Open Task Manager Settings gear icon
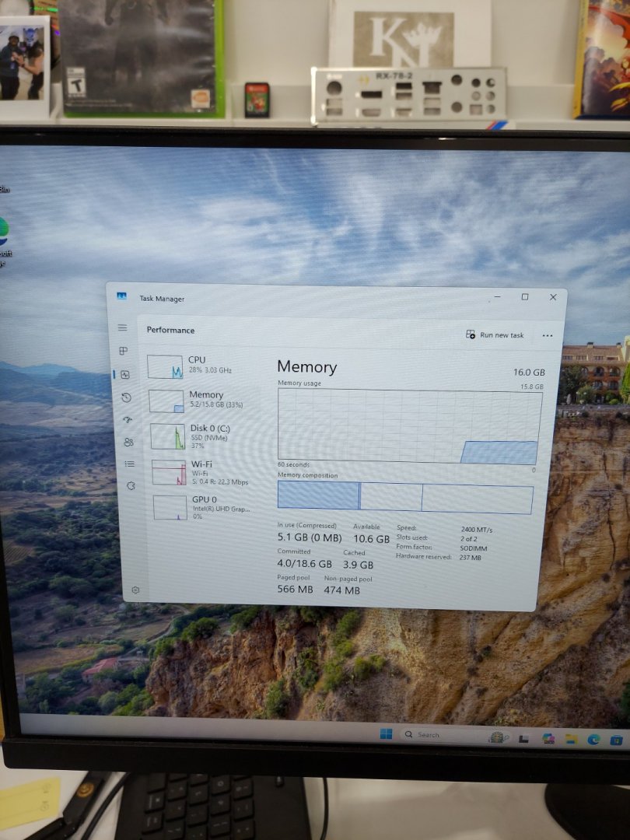The image size is (630, 840). pos(135,590)
